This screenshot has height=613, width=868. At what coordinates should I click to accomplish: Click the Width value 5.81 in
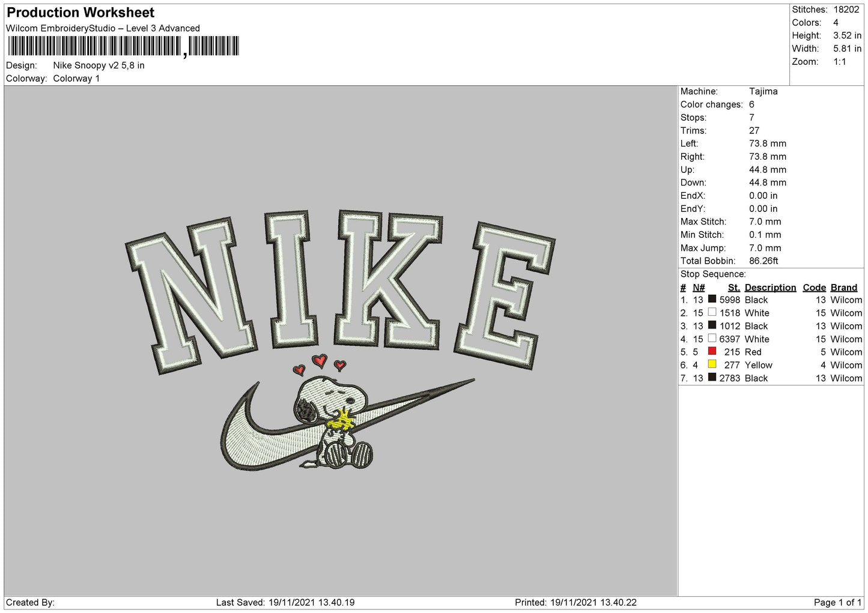(x=847, y=49)
